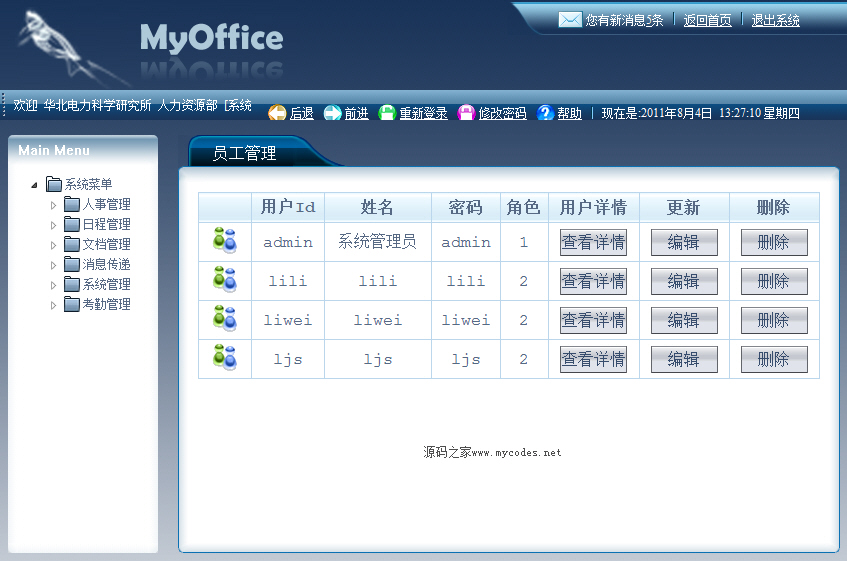847x561 pixels.
Task: Collapse the 系统菜单 tree root
Action: 35,185
